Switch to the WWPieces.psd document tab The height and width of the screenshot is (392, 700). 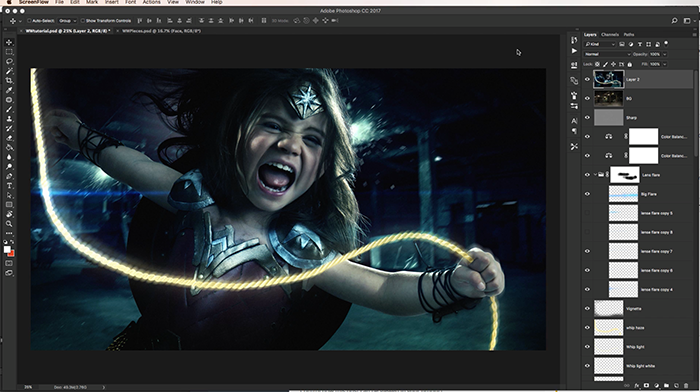point(161,31)
